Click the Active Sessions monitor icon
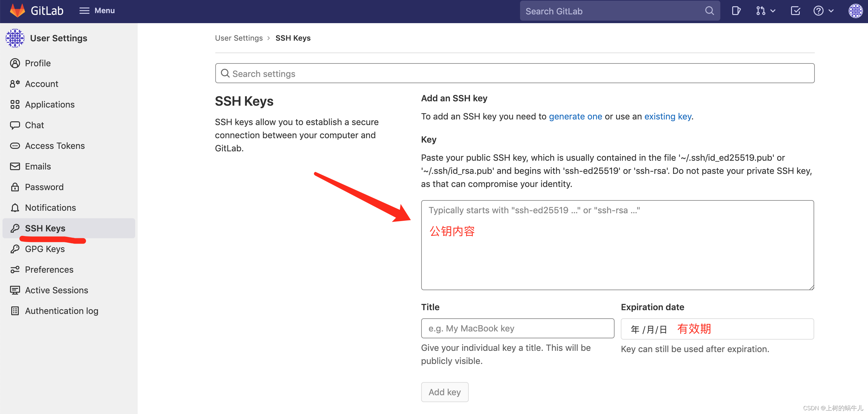The width and height of the screenshot is (868, 414). [15, 290]
